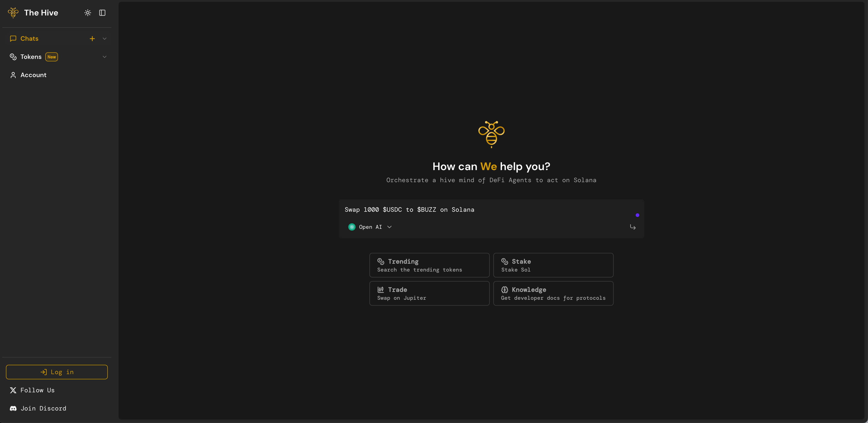The width and height of the screenshot is (868, 423).
Task: Click the purple status indicator dot
Action: 638,215
